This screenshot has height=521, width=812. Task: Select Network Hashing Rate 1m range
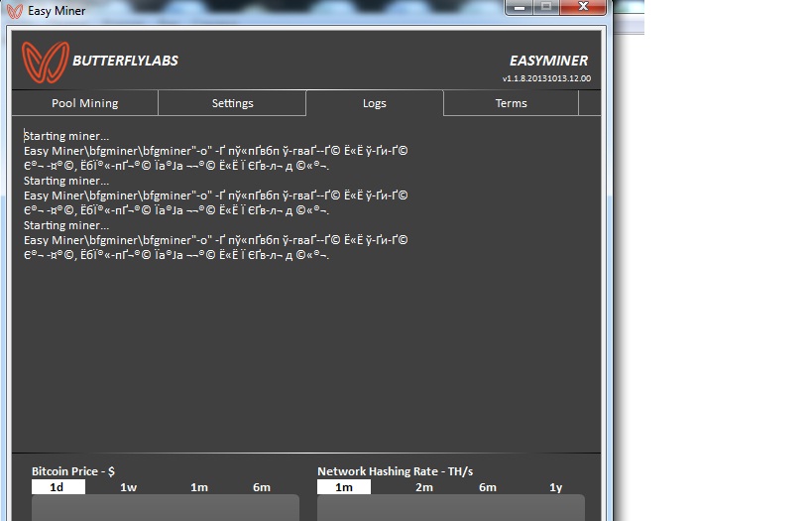click(344, 487)
